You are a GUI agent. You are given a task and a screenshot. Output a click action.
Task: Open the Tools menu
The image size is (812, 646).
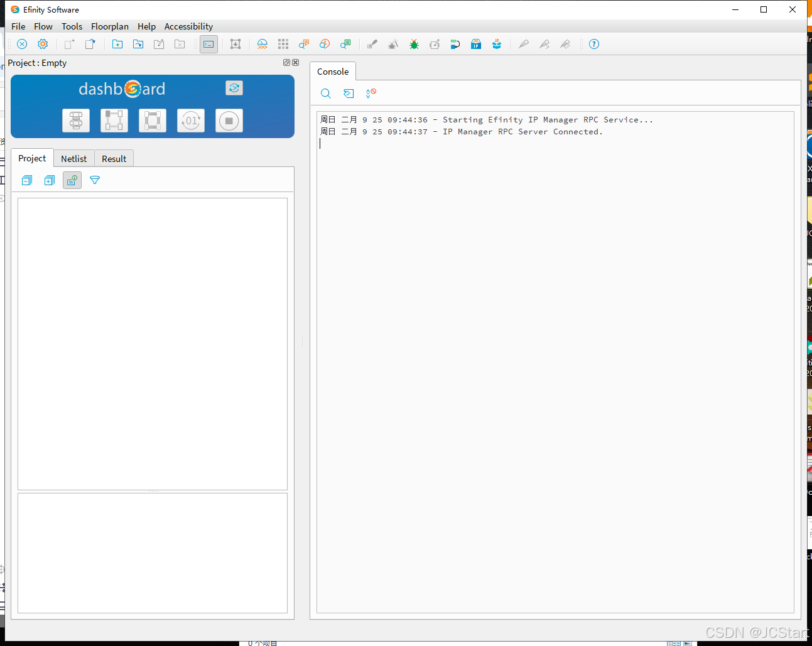72,26
